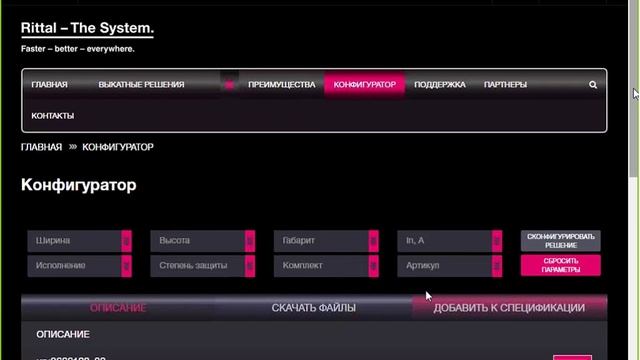Open the Поддержка menu item
Screen dimensions: 640x360
(x=440, y=84)
